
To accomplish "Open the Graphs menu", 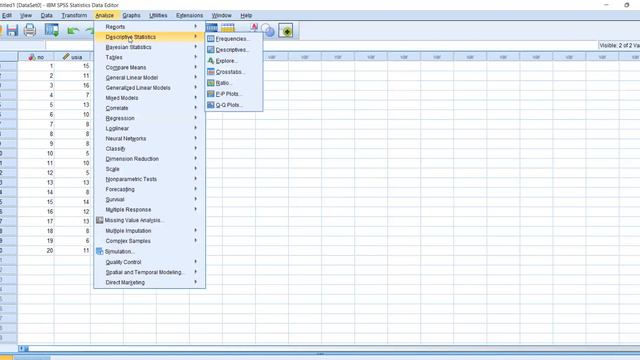I will [131, 16].
